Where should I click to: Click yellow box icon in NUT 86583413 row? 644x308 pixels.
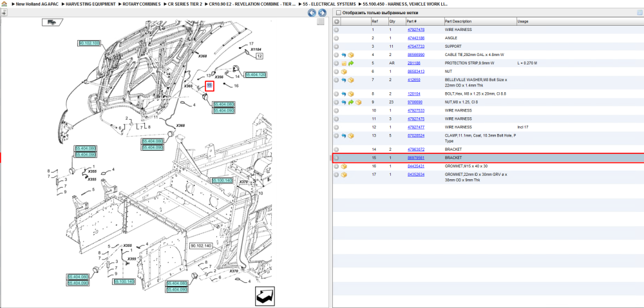(x=344, y=72)
